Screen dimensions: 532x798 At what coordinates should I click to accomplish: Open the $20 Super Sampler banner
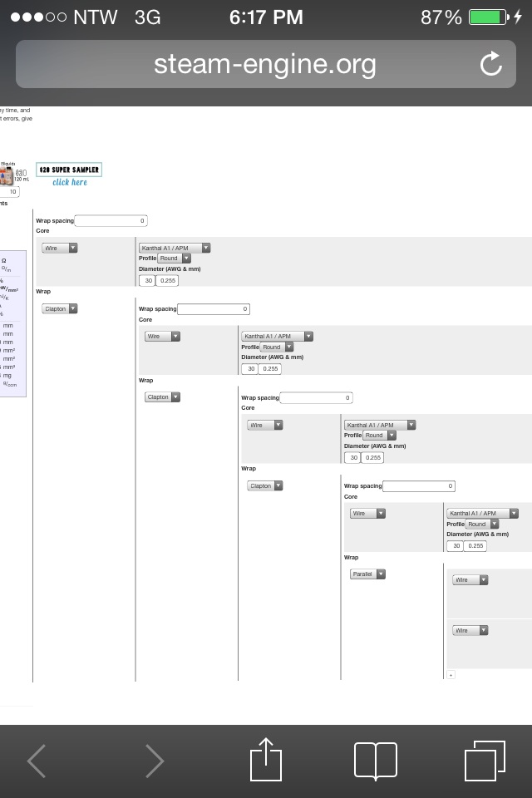tap(69, 170)
